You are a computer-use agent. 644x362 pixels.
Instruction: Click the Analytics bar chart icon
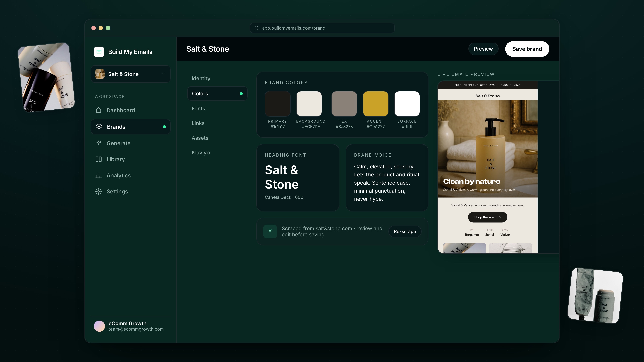point(98,175)
